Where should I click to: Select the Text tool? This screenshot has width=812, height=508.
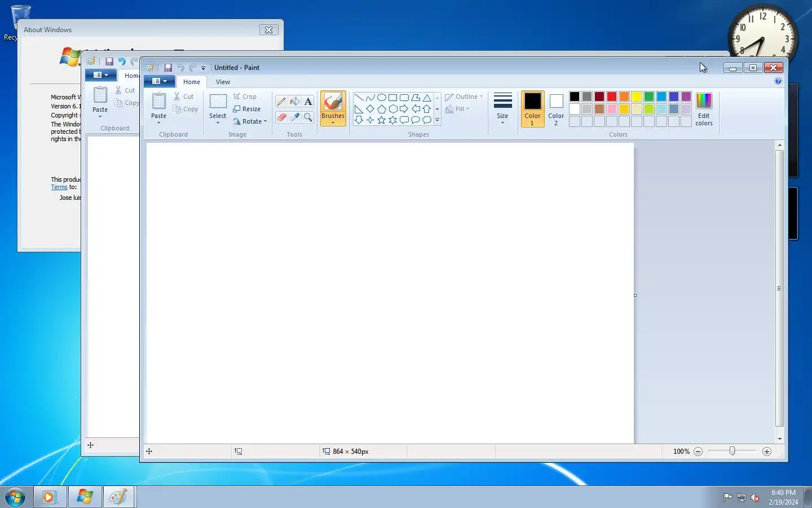[308, 102]
